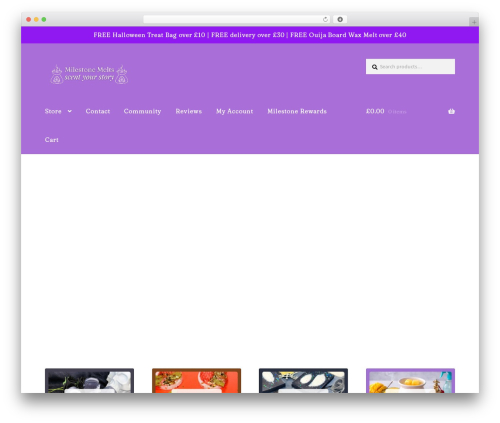
Task: Open the Community menu item
Action: (x=142, y=111)
